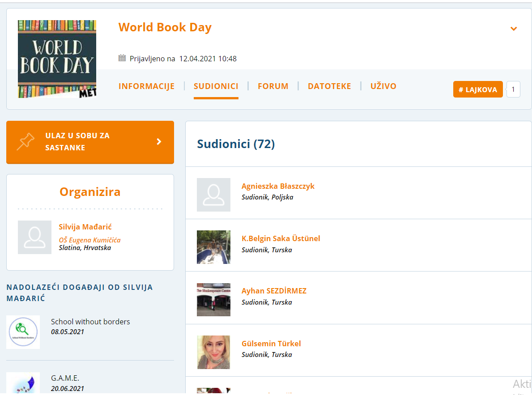This screenshot has height=395, width=532.
Task: Open organizer Silvija Mađarić's profile link
Action: [x=85, y=227]
